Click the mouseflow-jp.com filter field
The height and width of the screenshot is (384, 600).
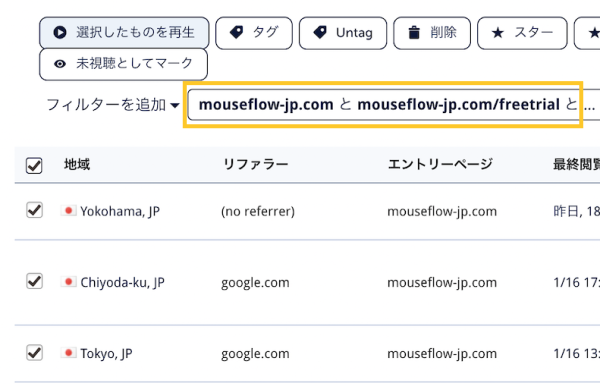point(383,104)
